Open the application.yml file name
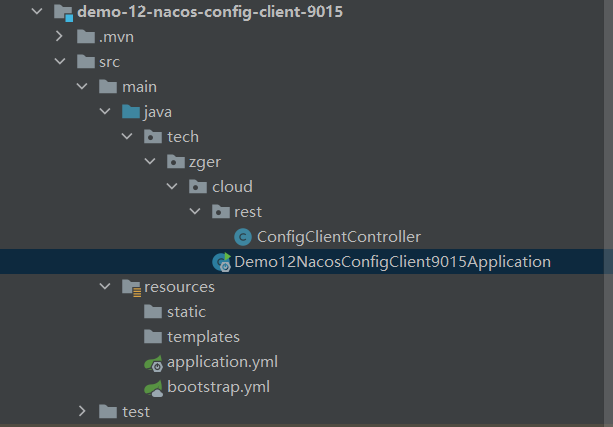The width and height of the screenshot is (613, 427). pos(222,362)
